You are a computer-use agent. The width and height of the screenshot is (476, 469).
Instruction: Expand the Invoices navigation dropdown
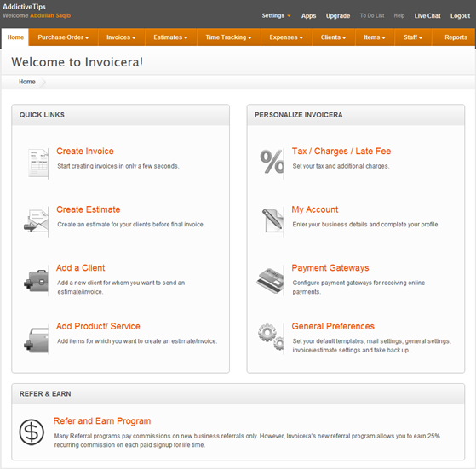click(x=121, y=37)
